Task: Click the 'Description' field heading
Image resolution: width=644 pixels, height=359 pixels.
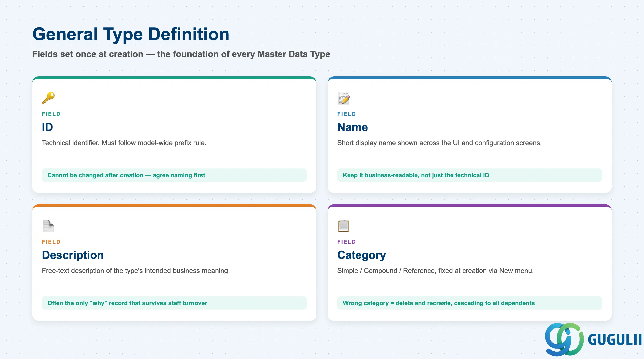Action: (x=73, y=255)
